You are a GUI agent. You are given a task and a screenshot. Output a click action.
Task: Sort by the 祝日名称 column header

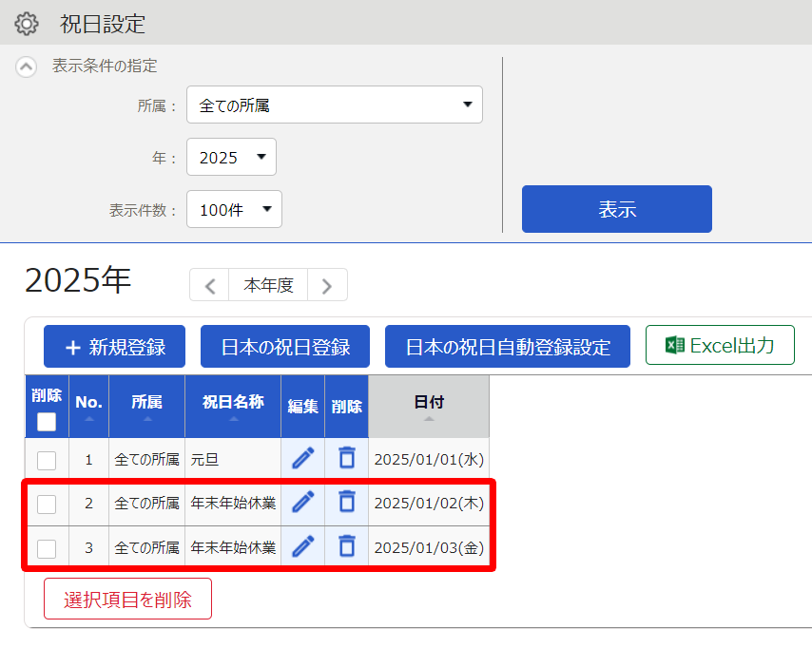pos(233,407)
